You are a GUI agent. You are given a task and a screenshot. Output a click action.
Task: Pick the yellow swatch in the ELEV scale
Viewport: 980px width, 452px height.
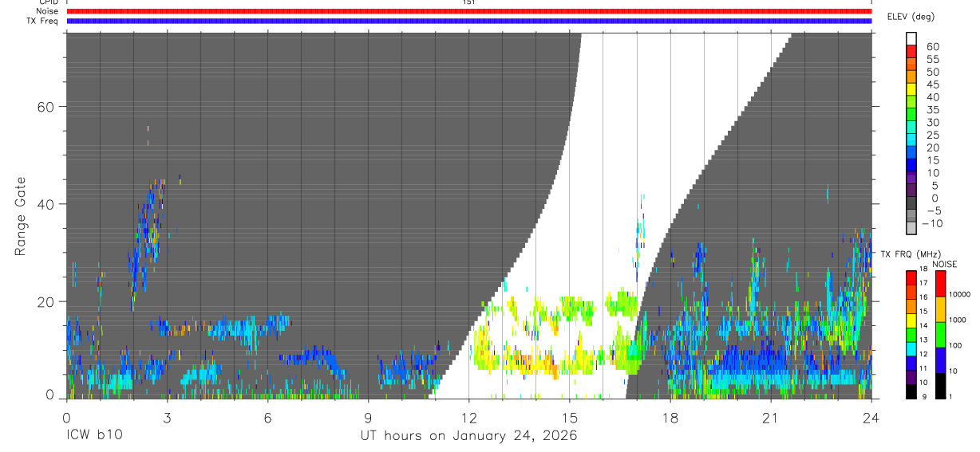click(911, 88)
